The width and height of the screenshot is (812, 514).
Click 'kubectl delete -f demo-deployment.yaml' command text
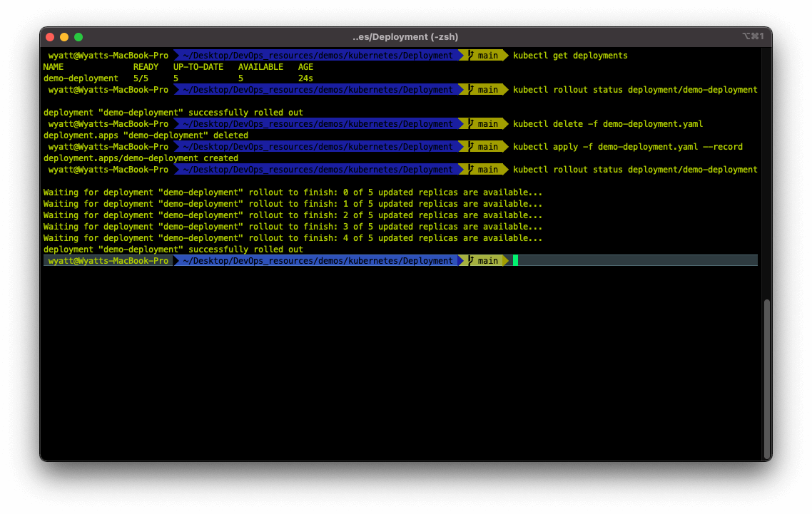tap(608, 124)
